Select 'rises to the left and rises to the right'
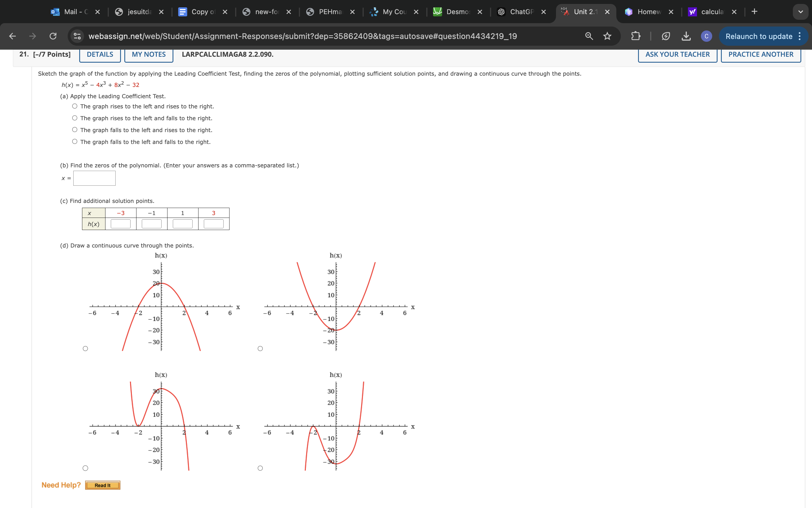The height and width of the screenshot is (508, 812). point(75,106)
